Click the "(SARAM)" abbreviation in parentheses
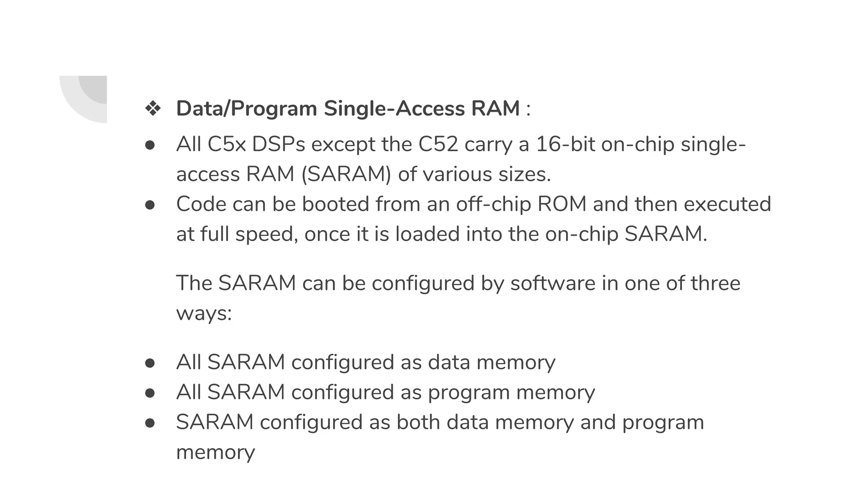This screenshot has width=868, height=488. pos(346,175)
